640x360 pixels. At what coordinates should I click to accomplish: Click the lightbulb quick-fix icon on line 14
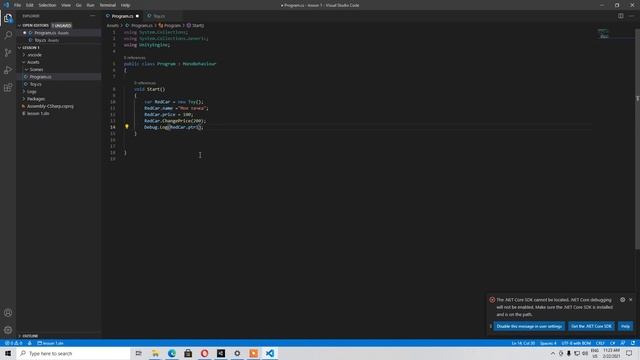point(127,127)
